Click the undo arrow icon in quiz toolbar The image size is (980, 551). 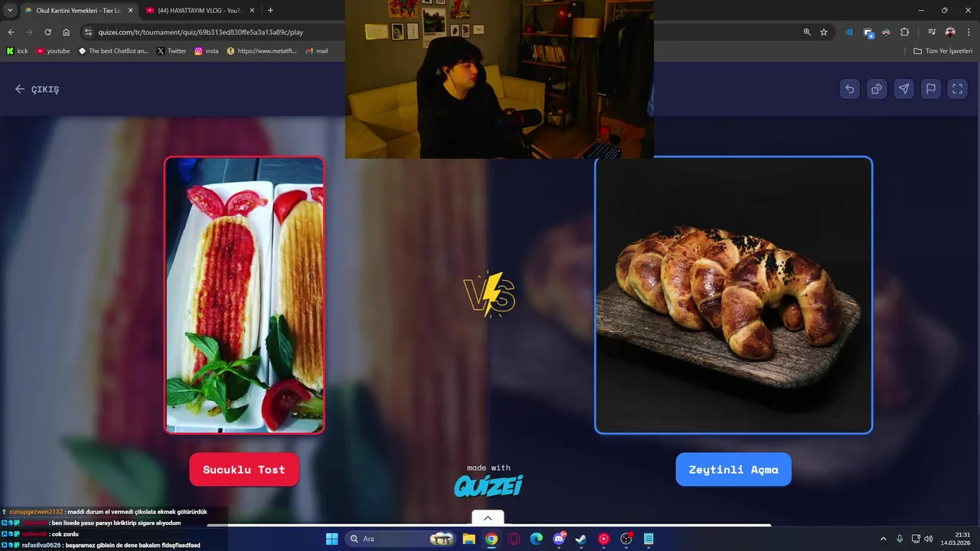(850, 89)
